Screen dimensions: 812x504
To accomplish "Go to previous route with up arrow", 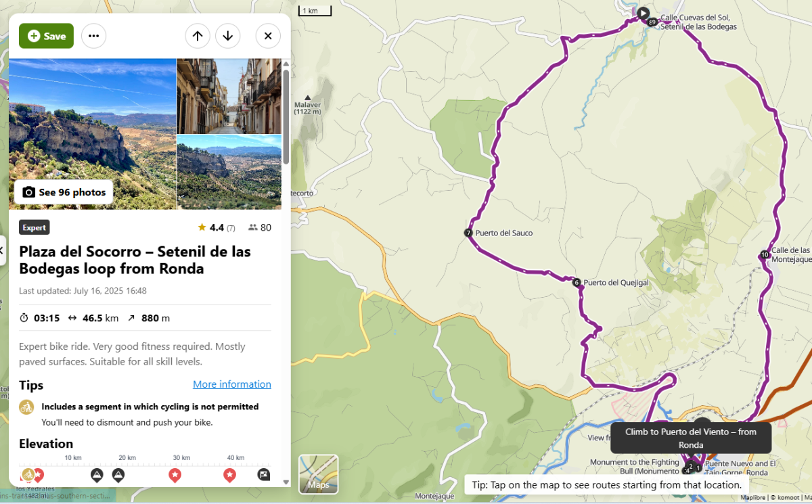I will (197, 36).
